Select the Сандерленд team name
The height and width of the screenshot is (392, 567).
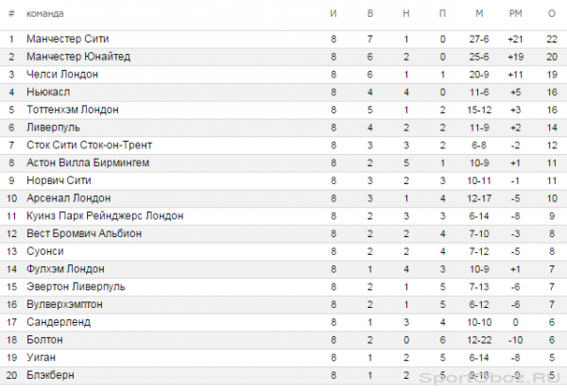tap(59, 322)
